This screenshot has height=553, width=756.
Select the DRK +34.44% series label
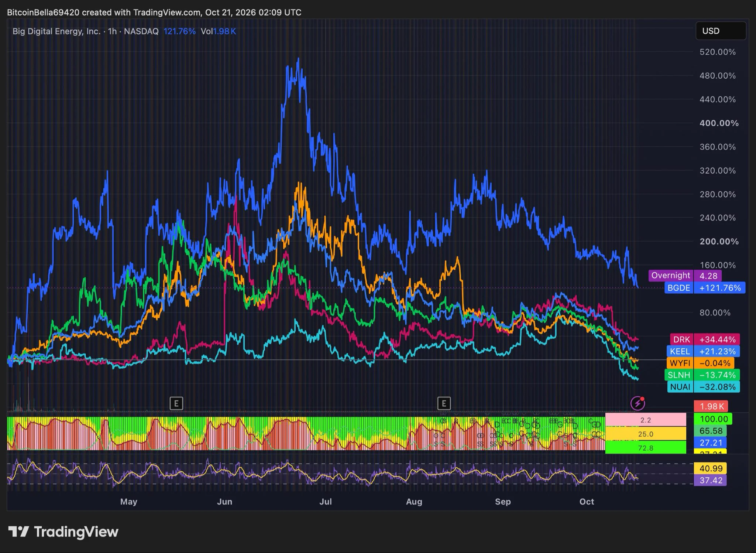pyautogui.click(x=705, y=339)
